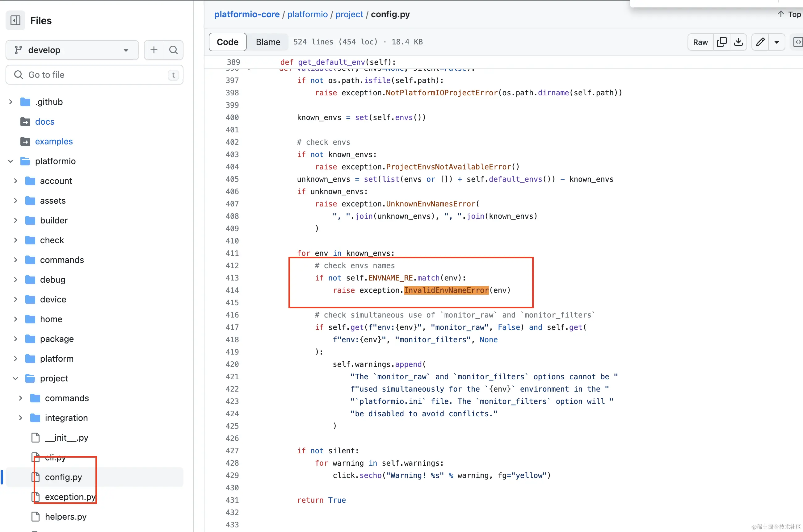Click the add file plus icon
This screenshot has width=803, height=532.
154,50
